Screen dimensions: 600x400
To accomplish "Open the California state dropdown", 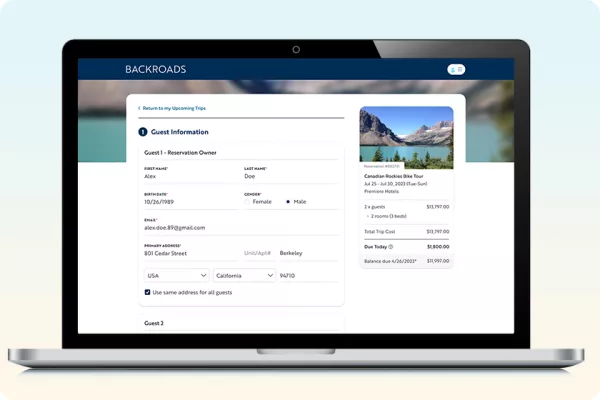I will [x=243, y=274].
